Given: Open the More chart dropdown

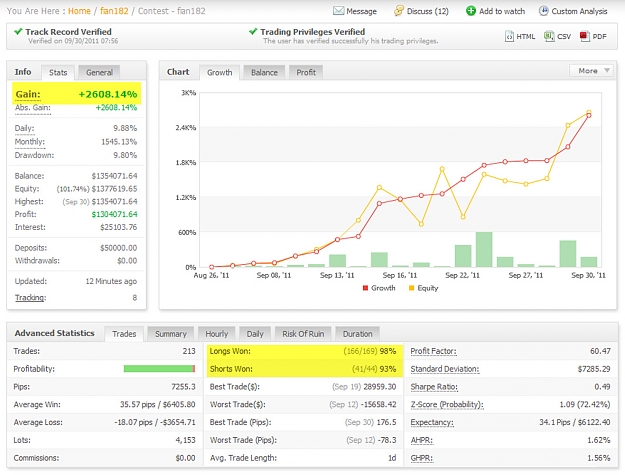Looking at the screenshot, I should point(593,71).
